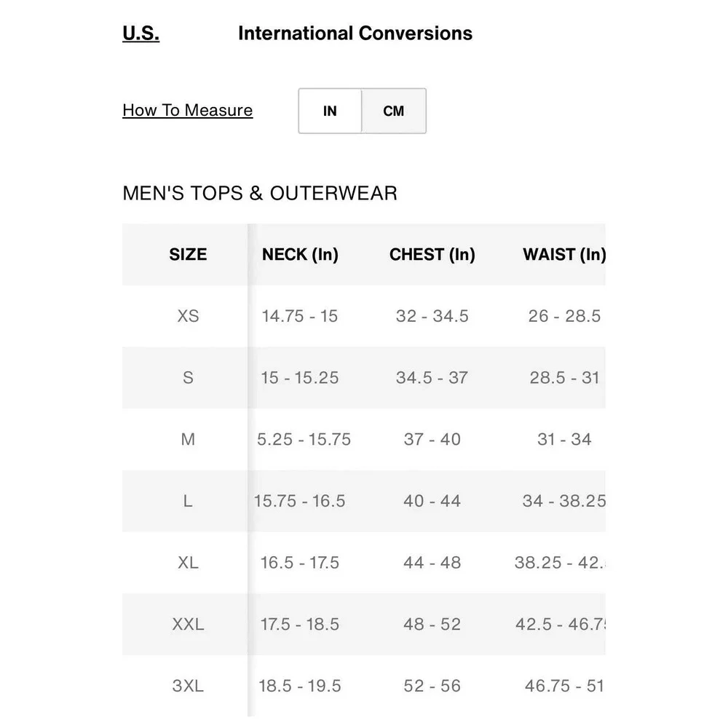Image resolution: width=728 pixels, height=728 pixels.
Task: Select the 3XL size row label
Action: point(188,686)
